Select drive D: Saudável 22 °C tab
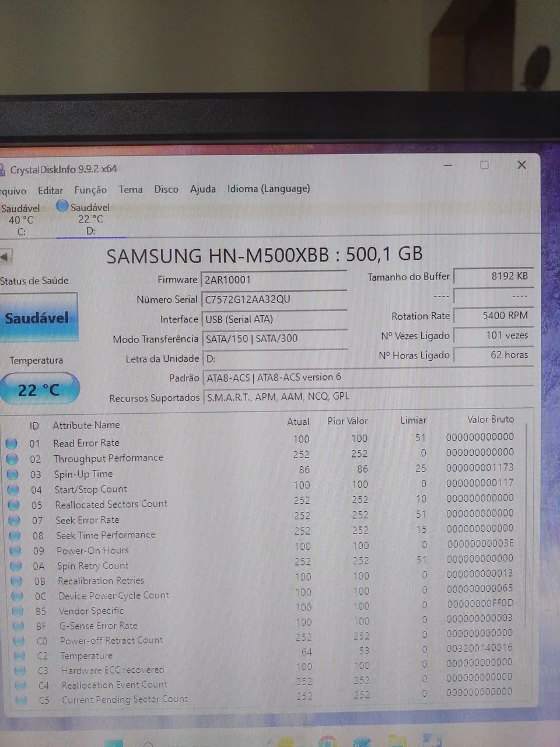This screenshot has height=747, width=560. 89,219
